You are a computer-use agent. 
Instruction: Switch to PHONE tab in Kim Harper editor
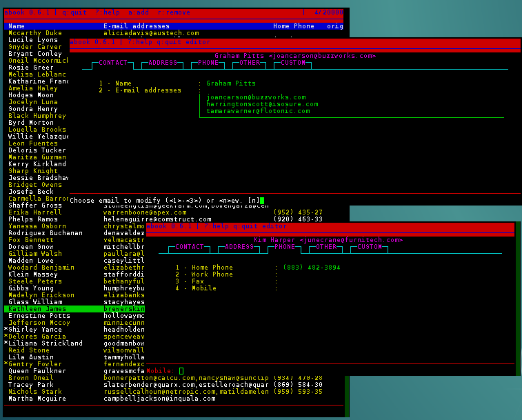point(285,247)
